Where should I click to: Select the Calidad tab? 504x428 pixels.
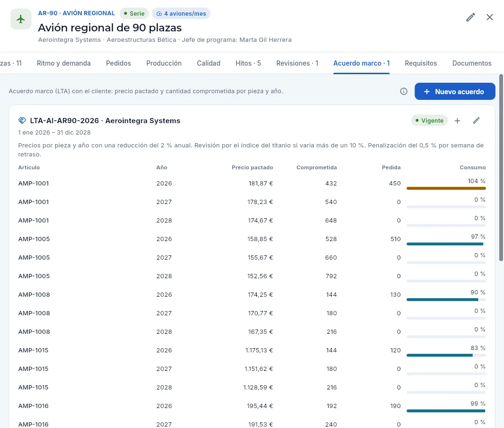pyautogui.click(x=209, y=63)
